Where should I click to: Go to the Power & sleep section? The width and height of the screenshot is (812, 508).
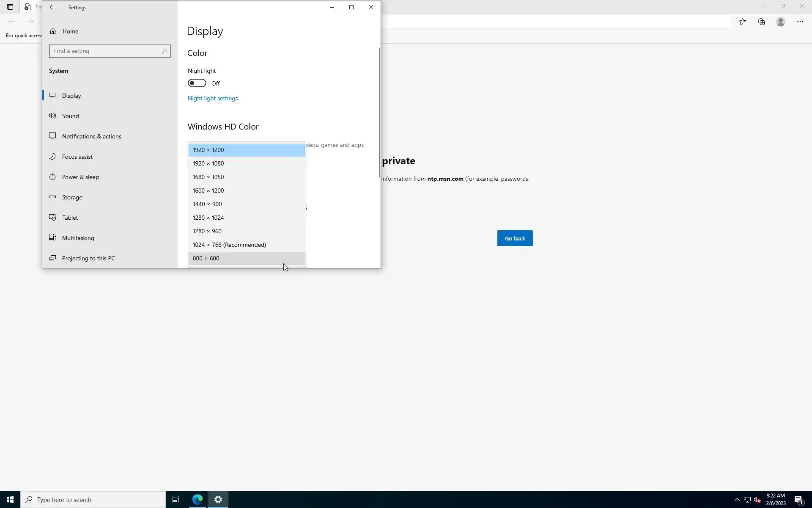point(80,177)
